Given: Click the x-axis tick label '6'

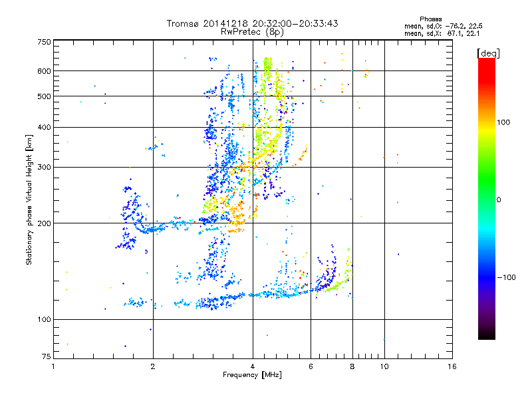Looking at the screenshot, I should point(311,366).
